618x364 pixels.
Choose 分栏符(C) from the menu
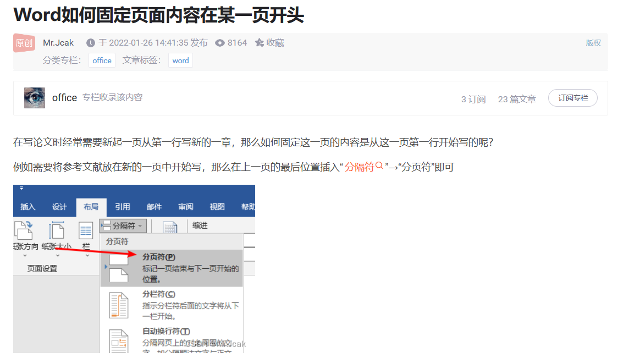coord(172,305)
